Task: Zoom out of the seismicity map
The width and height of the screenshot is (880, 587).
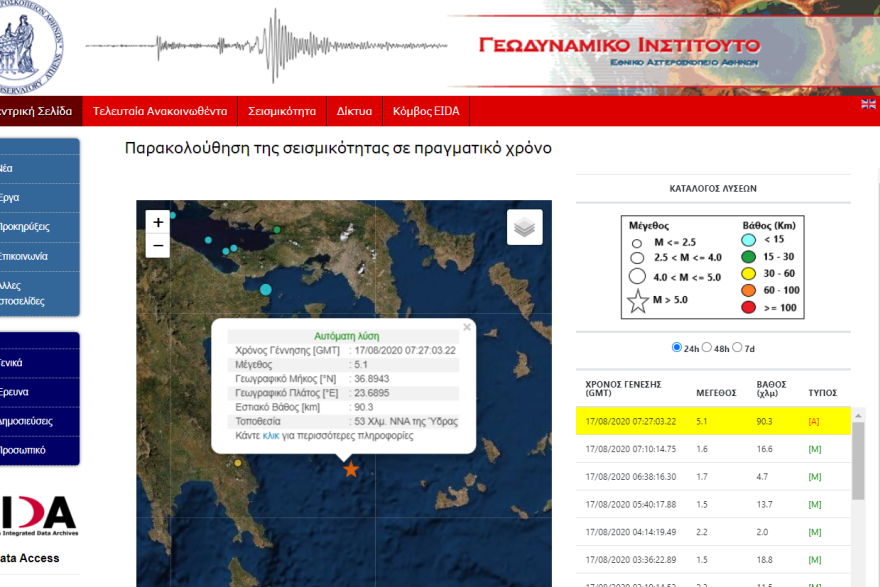Action: coord(156,244)
